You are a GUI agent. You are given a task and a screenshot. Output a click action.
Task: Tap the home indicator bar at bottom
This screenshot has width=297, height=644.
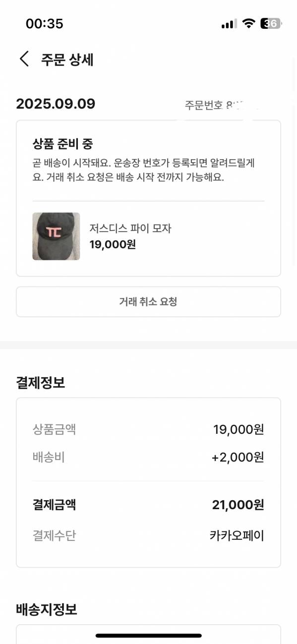click(x=149, y=636)
